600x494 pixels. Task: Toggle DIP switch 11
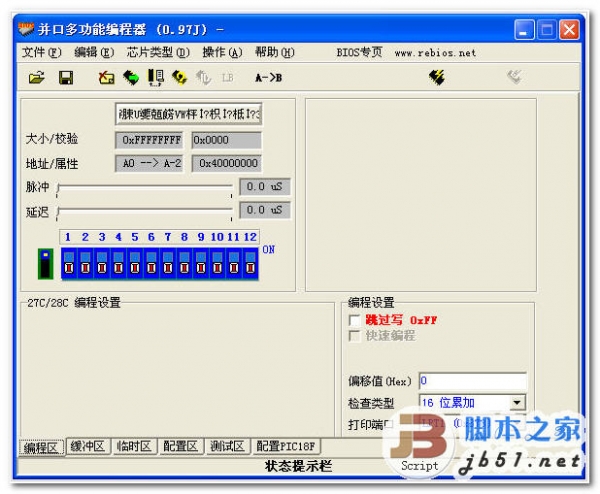point(234,264)
